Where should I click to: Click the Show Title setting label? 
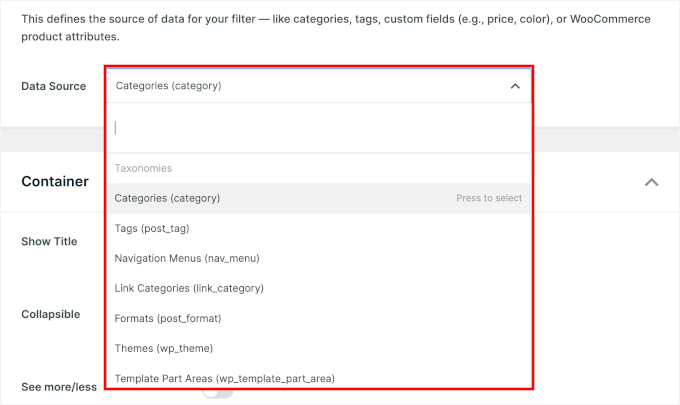pyautogui.click(x=50, y=241)
